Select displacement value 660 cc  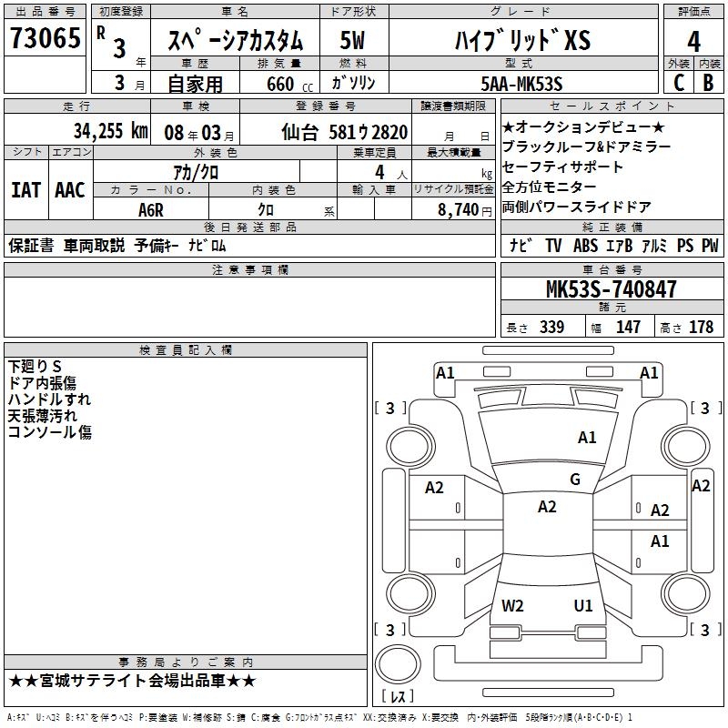[289, 84]
